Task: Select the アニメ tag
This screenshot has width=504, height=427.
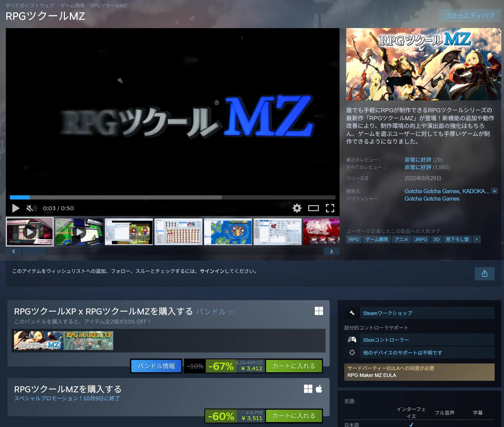Action: [401, 239]
